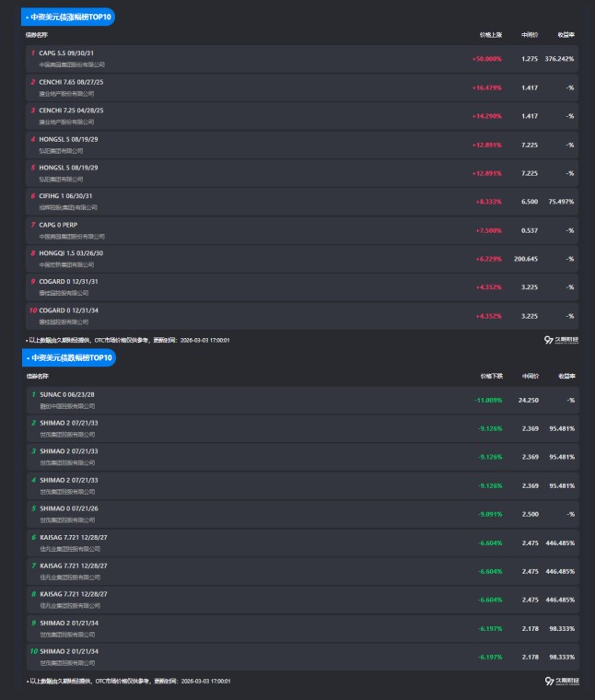
Task: Open the SUNAC 0 06/23/28 bond
Action: tap(66, 394)
